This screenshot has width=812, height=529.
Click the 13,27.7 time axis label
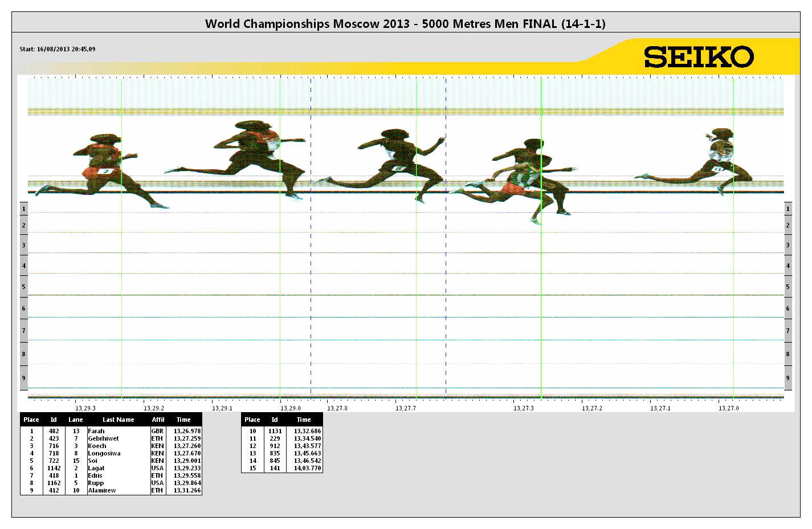pyautogui.click(x=406, y=408)
